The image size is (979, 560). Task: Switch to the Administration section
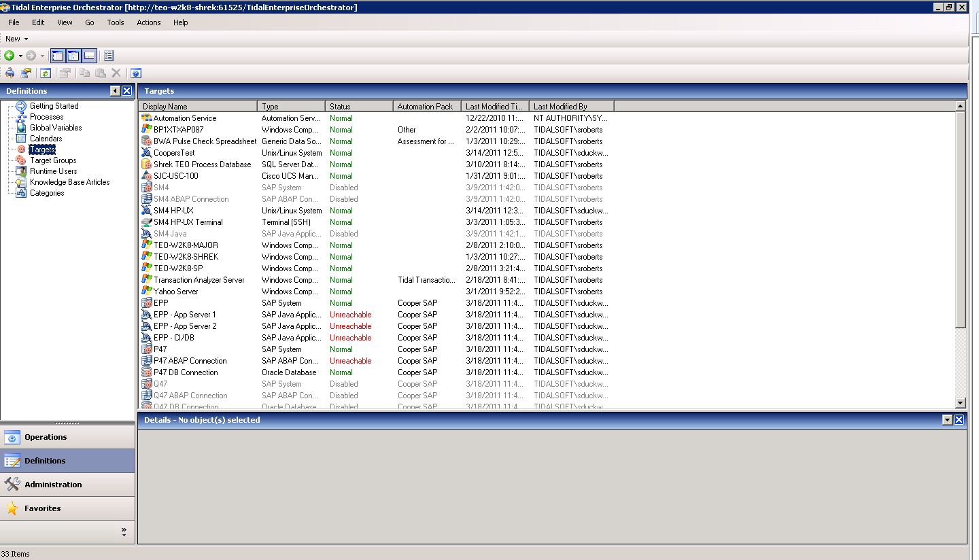pos(67,485)
